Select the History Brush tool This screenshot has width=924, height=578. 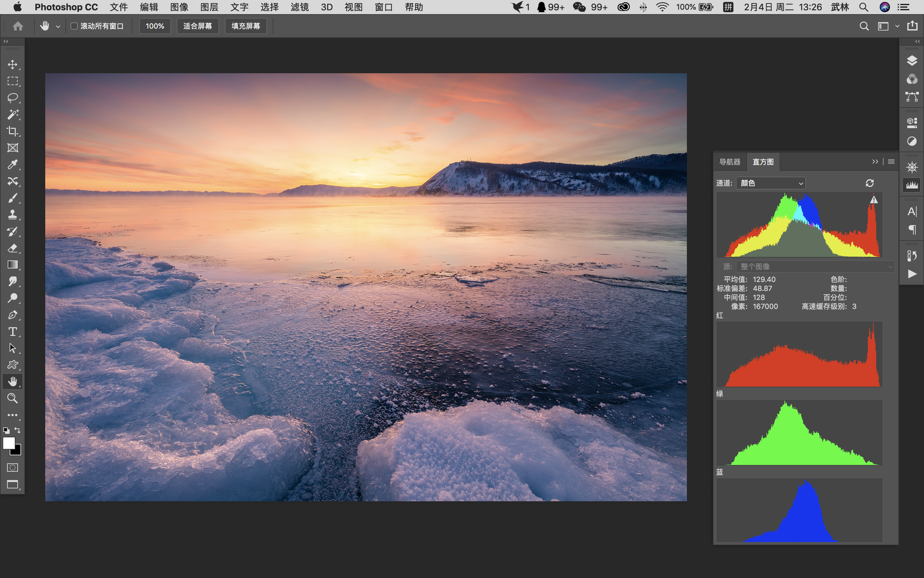pyautogui.click(x=13, y=231)
